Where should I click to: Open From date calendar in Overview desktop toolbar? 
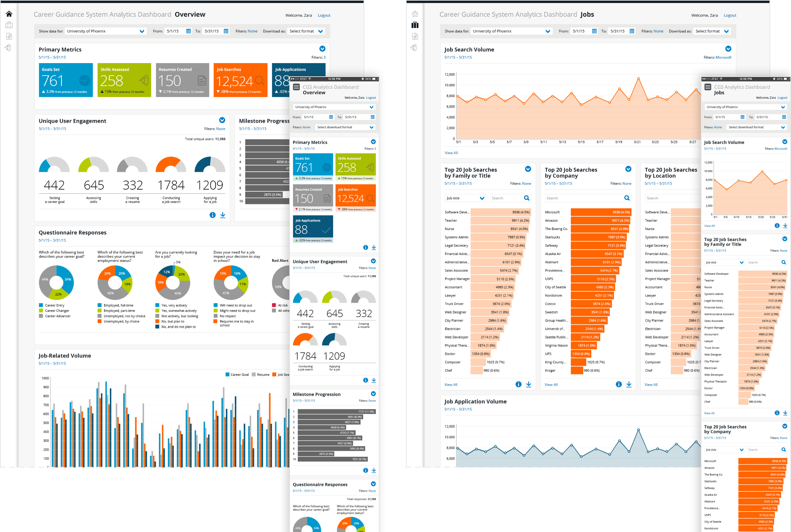click(x=188, y=31)
